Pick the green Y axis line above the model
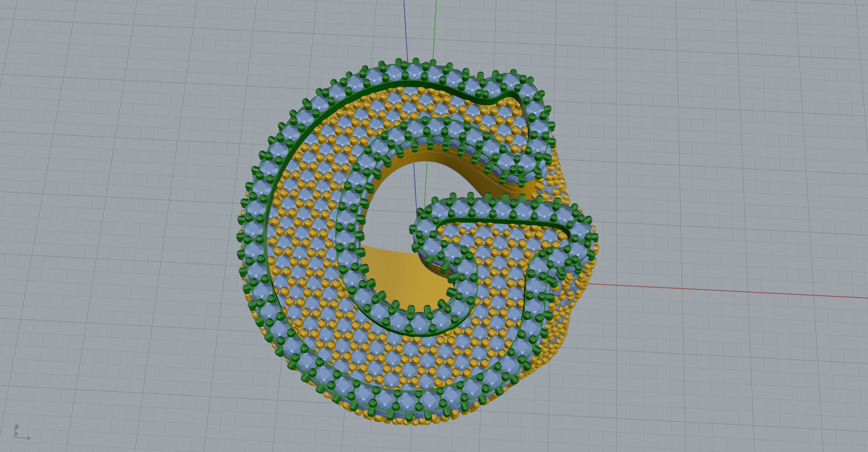This screenshot has width=868, height=452. point(435,31)
